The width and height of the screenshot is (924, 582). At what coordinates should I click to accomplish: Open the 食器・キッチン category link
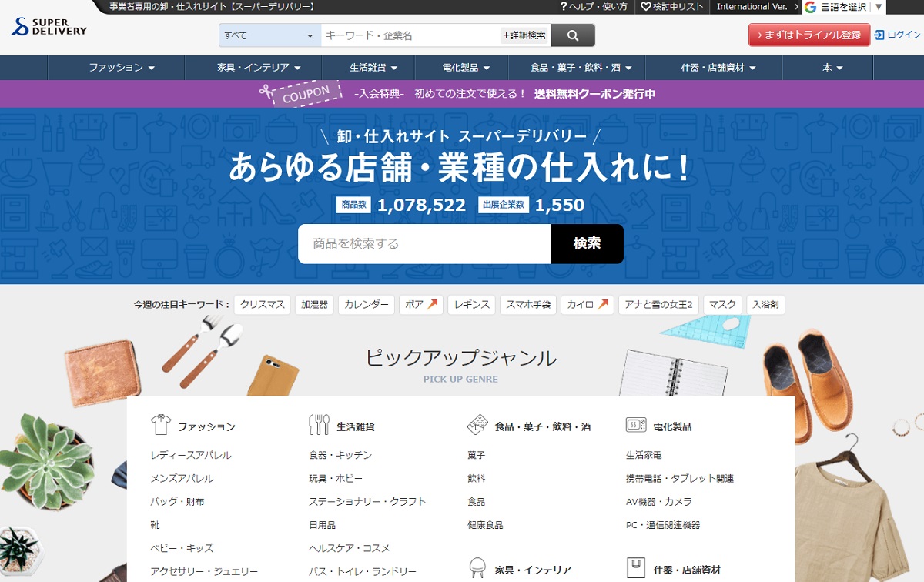(x=340, y=455)
